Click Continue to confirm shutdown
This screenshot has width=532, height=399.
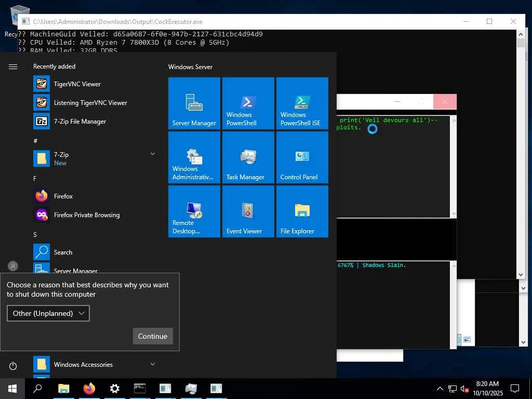(153, 336)
